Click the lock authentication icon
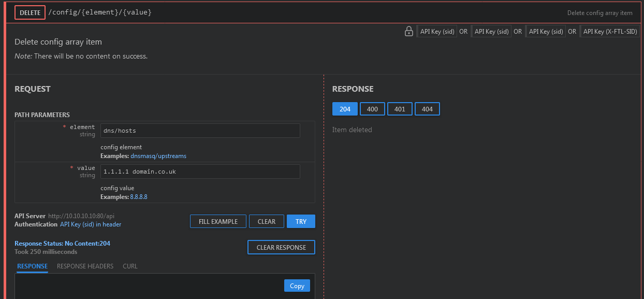Image resolution: width=644 pixels, height=299 pixels. click(408, 31)
